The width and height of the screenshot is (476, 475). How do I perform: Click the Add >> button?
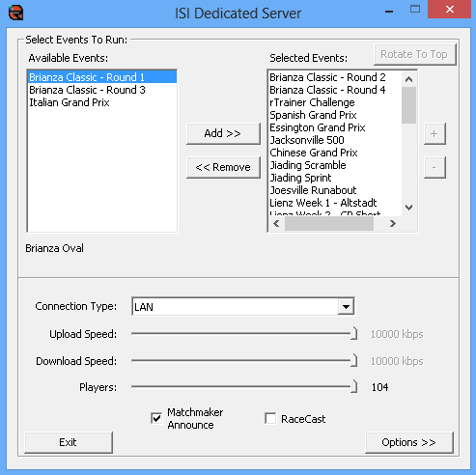point(223,133)
